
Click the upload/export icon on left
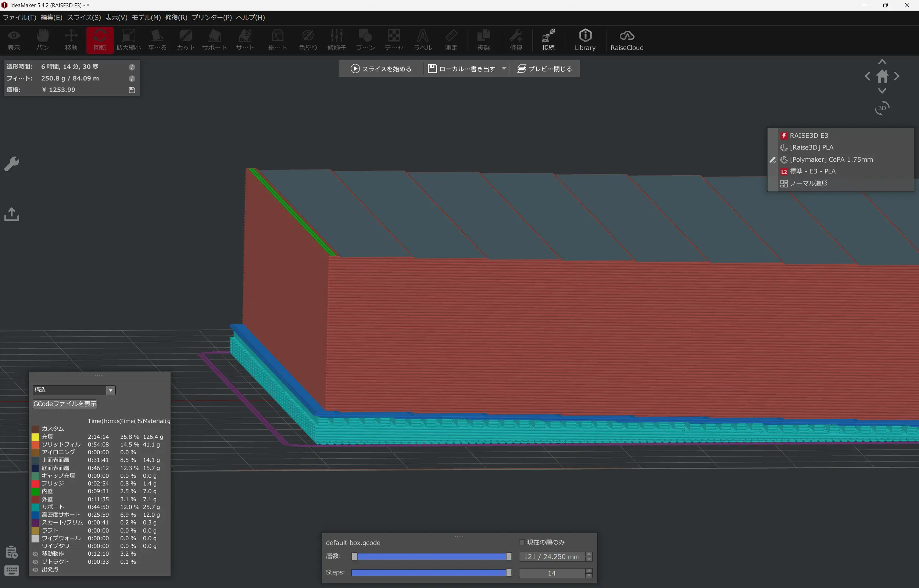point(12,214)
